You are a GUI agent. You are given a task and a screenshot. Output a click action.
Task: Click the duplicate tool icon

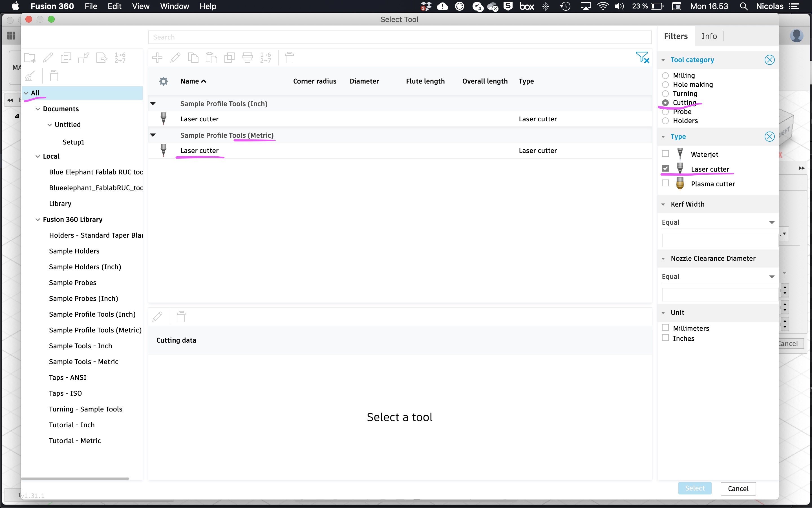pyautogui.click(x=229, y=58)
